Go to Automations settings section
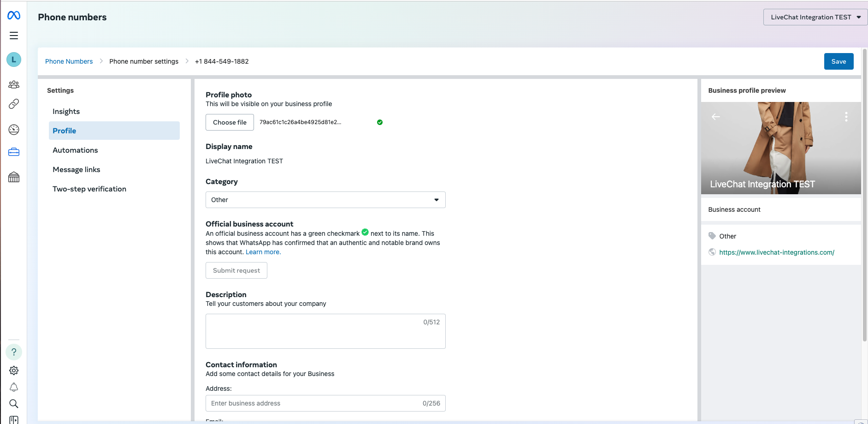 (x=75, y=150)
